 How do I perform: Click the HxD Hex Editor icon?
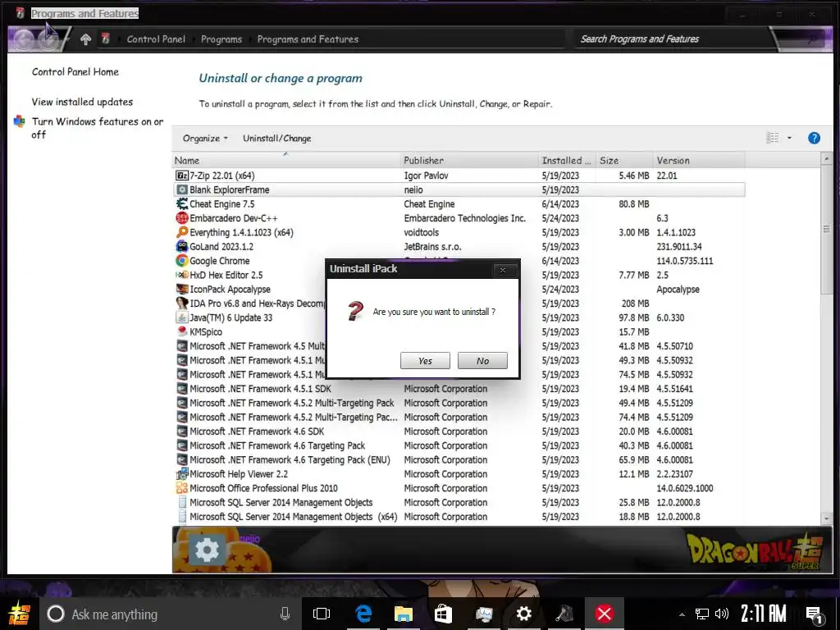tap(182, 275)
